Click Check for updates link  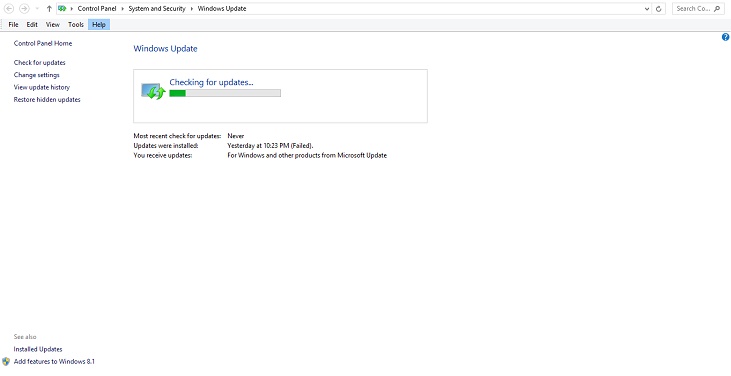(40, 62)
